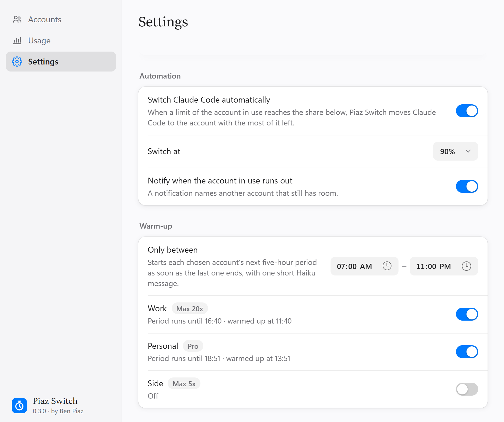Click 'Starts each chosen account's next five-hour period' text
This screenshot has height=422, width=504.
[232, 273]
